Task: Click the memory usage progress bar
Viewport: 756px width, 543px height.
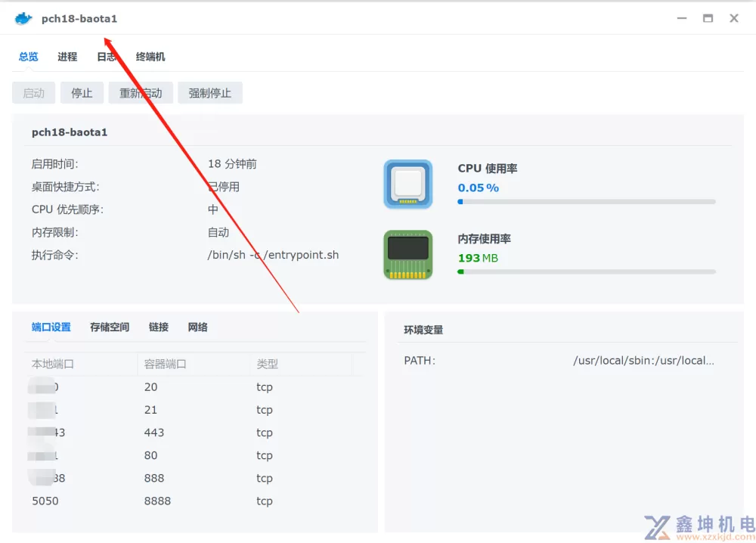Action: click(587, 272)
